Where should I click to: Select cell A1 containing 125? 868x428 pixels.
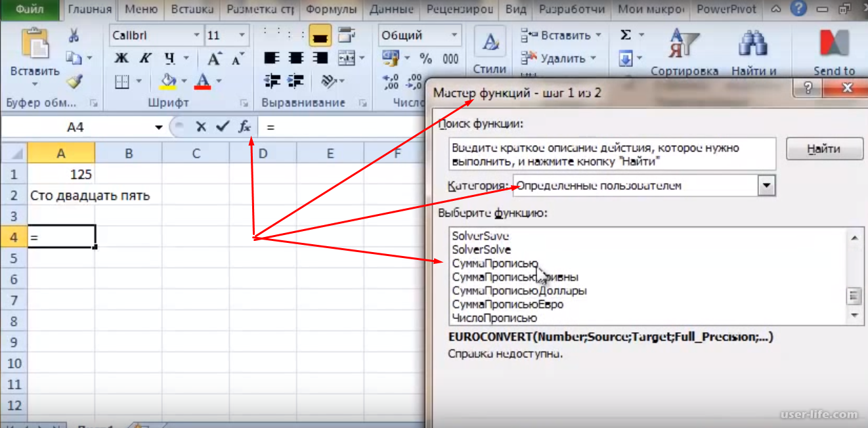pyautogui.click(x=61, y=175)
